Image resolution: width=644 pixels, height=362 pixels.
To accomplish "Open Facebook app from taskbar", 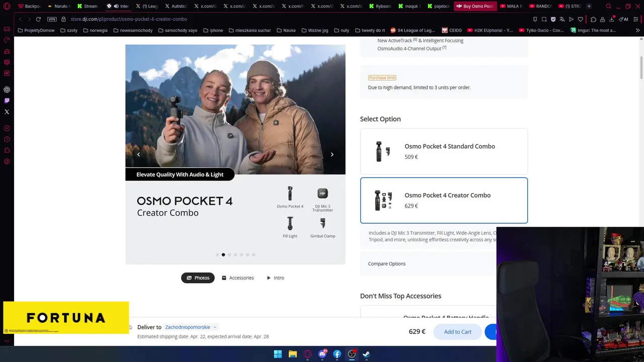I will pyautogui.click(x=337, y=354).
